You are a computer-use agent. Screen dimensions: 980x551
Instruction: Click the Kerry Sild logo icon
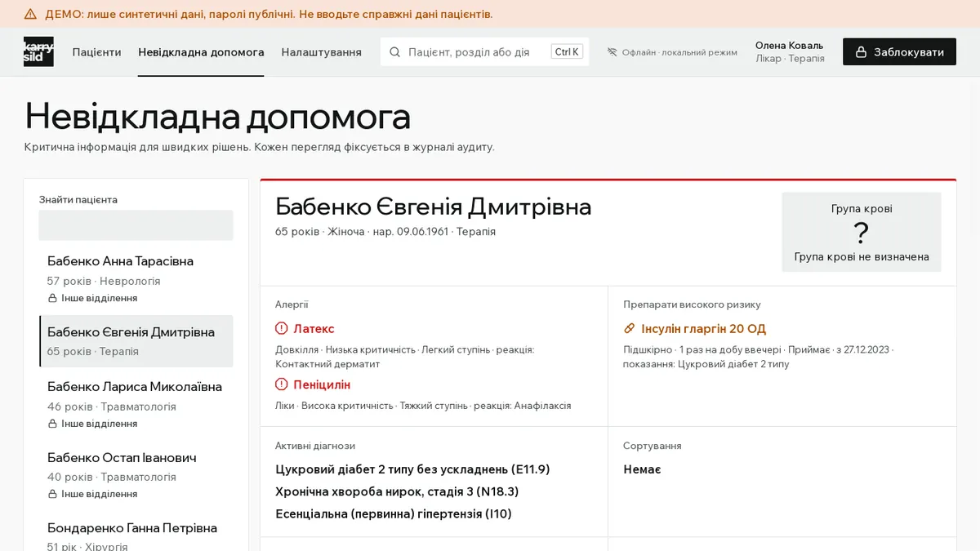coord(38,52)
